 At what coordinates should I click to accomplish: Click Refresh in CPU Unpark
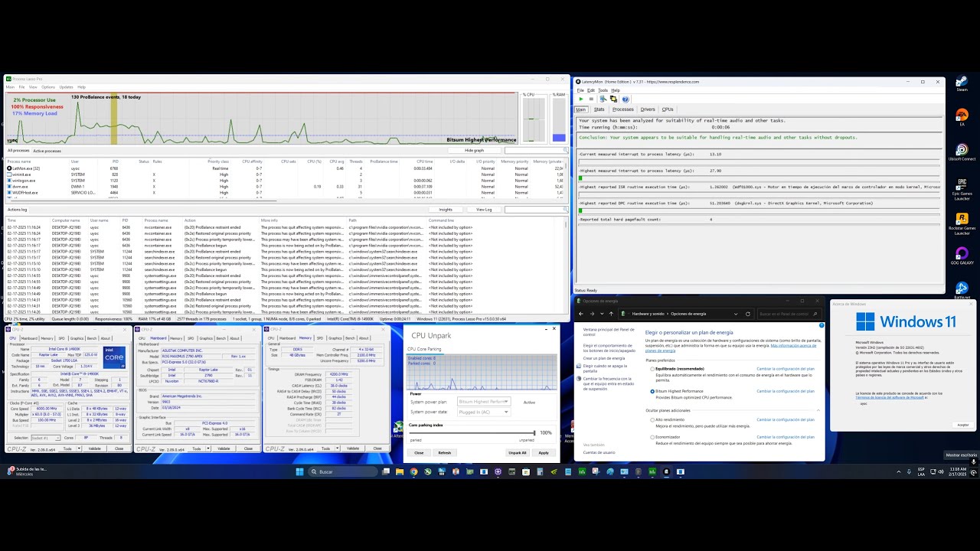click(444, 452)
